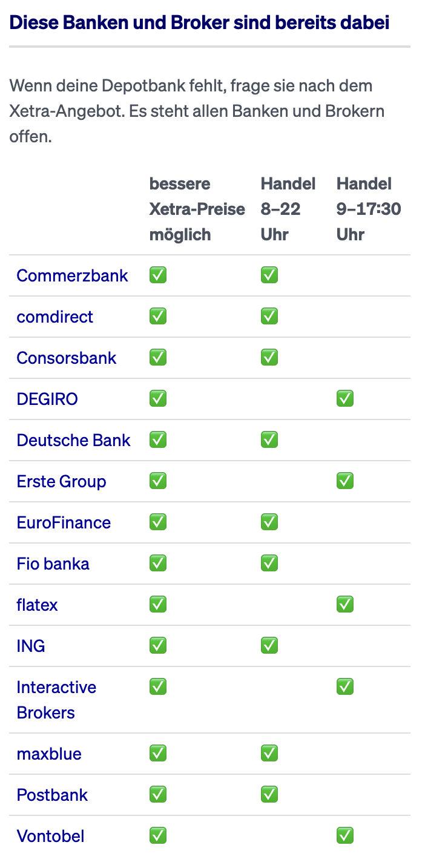Viewport: 425px width, 868px height.
Task: Click flatex's bessere Xetra-Preise checkmark
Action: pos(158,605)
